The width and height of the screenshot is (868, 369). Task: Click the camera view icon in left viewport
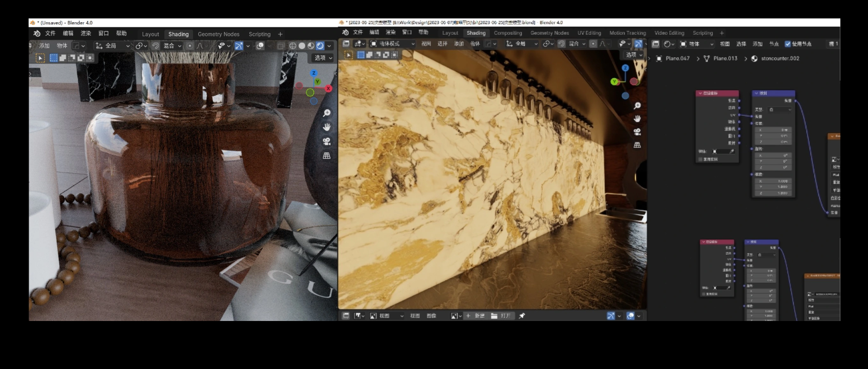327,142
